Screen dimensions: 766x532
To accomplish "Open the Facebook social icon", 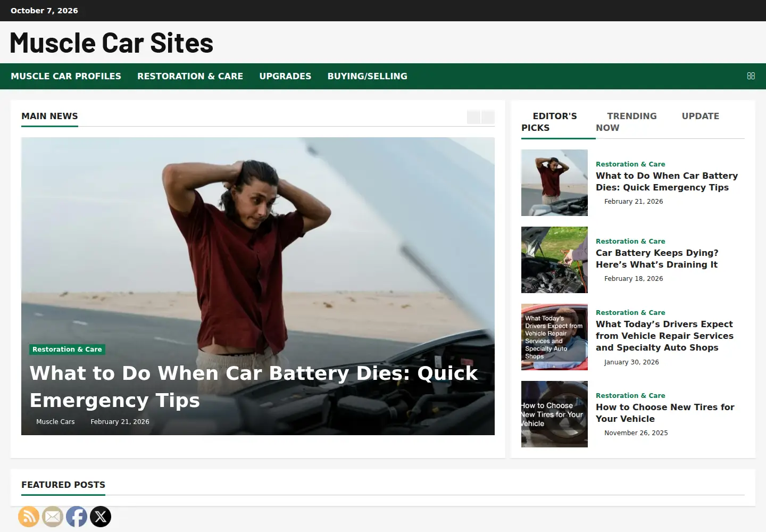I will tap(77, 517).
